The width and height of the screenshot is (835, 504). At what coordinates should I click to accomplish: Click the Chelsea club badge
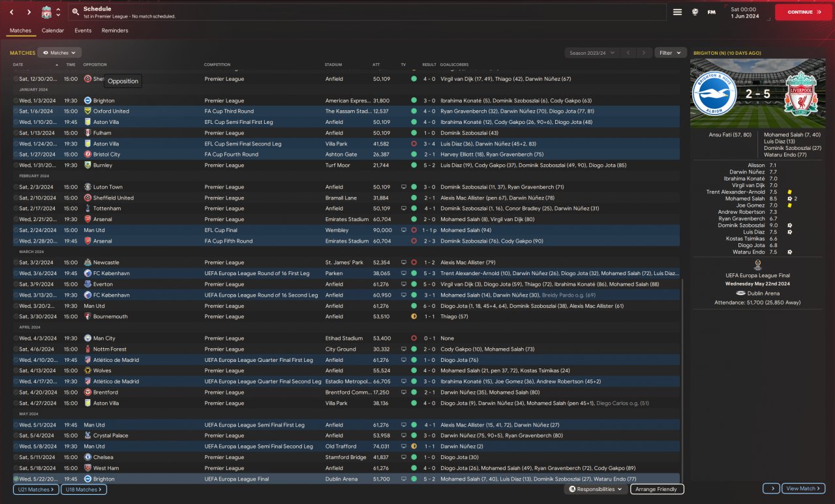point(87,458)
